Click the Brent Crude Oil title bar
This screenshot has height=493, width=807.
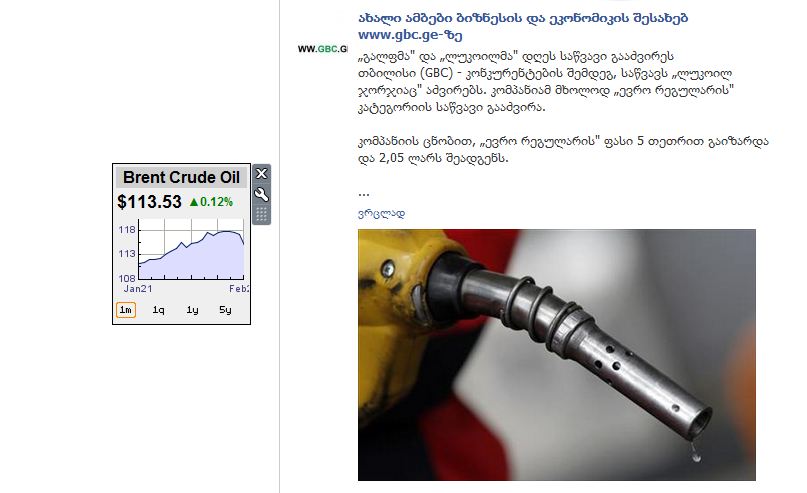point(181,177)
